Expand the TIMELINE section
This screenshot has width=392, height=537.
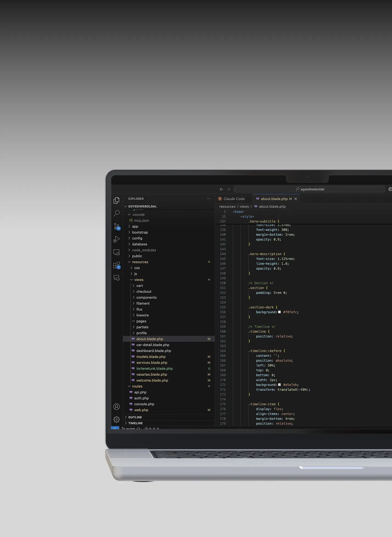tap(135, 423)
